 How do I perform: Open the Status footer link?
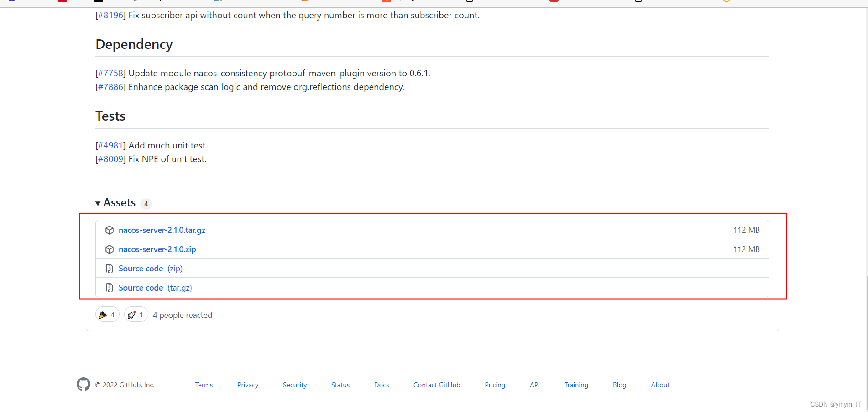(x=340, y=385)
